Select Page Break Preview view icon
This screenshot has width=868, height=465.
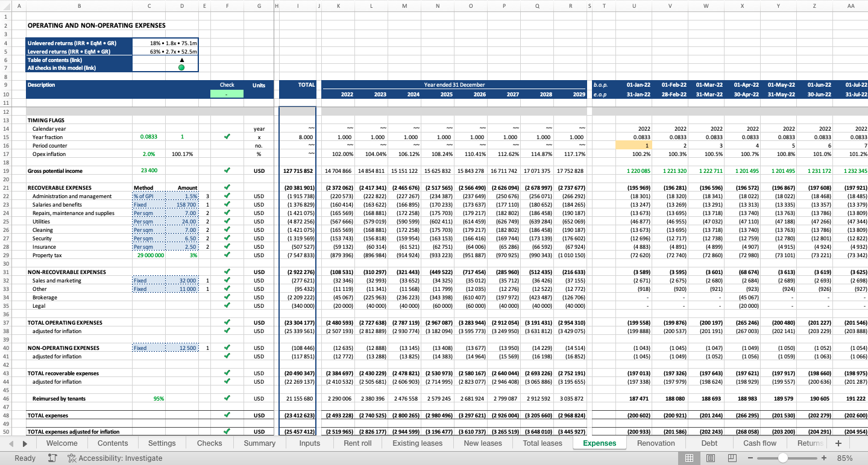(732, 458)
